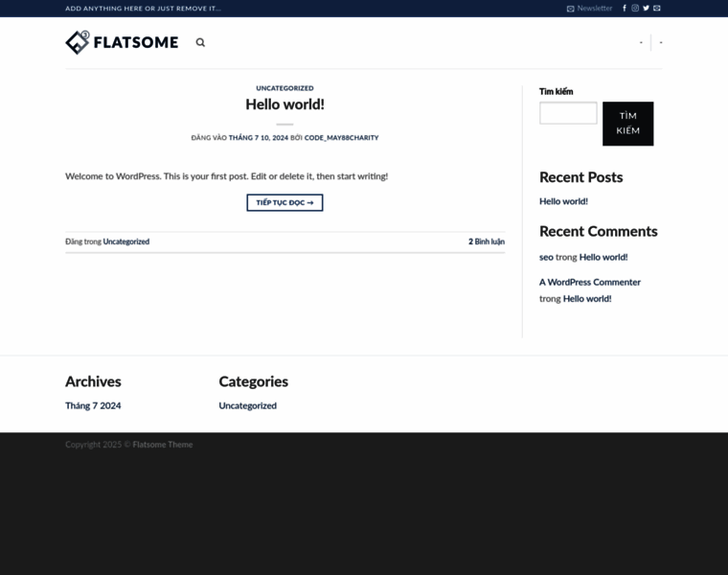
Task: Open Uncategorized under Categories in the footer
Action: (247, 405)
